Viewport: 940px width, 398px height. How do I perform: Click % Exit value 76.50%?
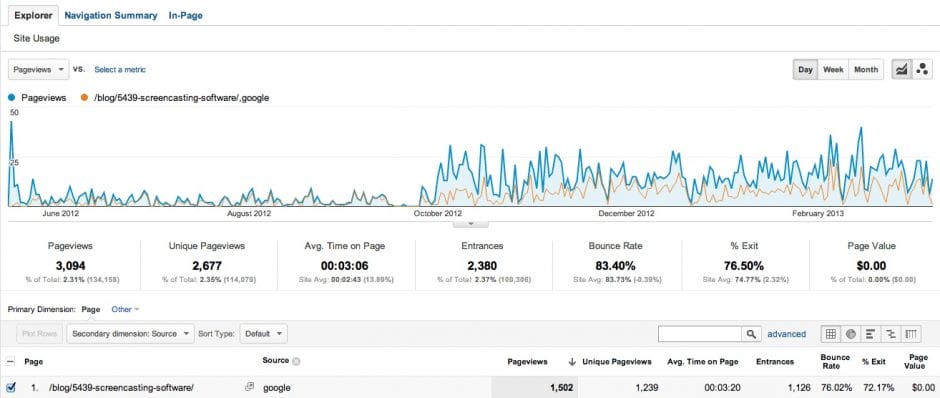tap(743, 266)
